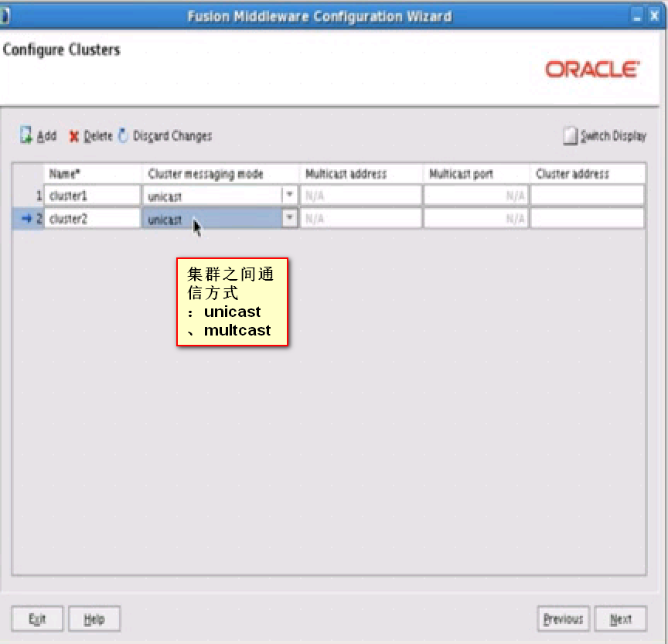The width and height of the screenshot is (668, 644).
Task: Click the Delete label text
Action: tap(98, 136)
